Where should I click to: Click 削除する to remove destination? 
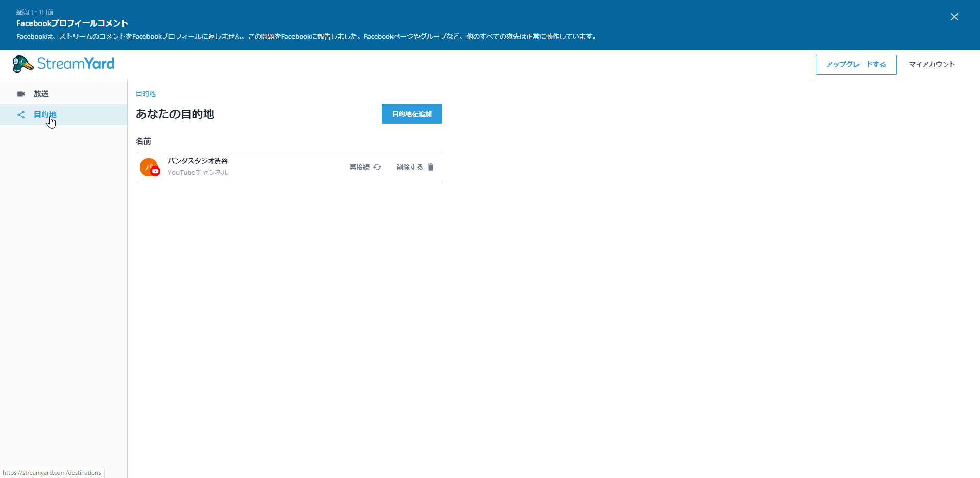point(409,167)
